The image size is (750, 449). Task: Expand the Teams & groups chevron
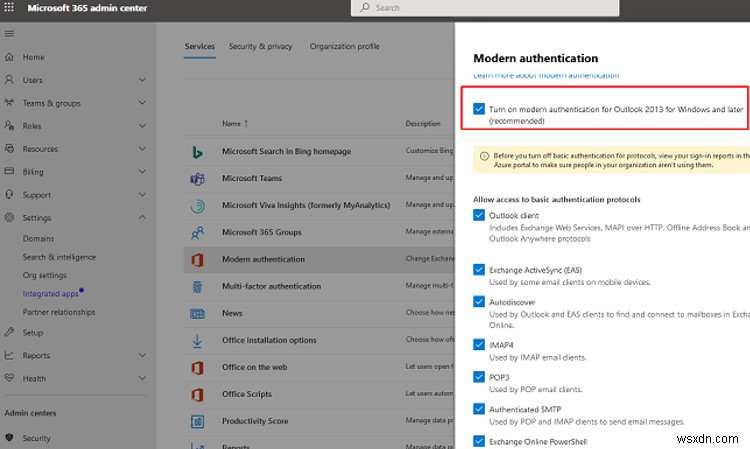coord(142,102)
